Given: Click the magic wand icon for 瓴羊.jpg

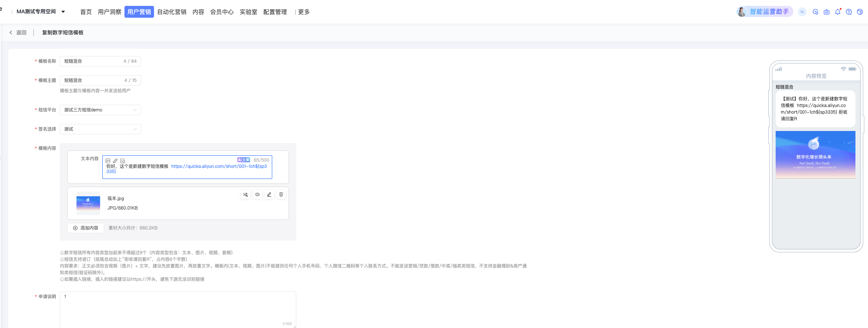Looking at the screenshot, I should click(246, 194).
